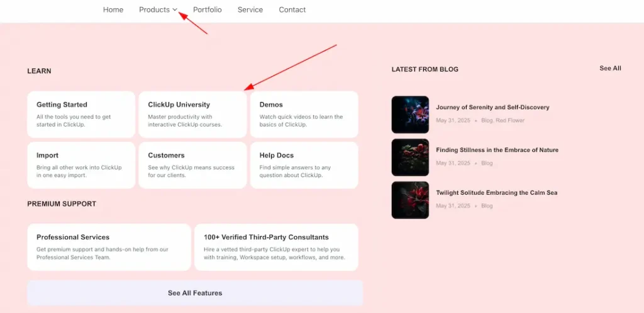Screen dimensions: 644x313
Task: Click the Import card
Action: tap(81, 164)
